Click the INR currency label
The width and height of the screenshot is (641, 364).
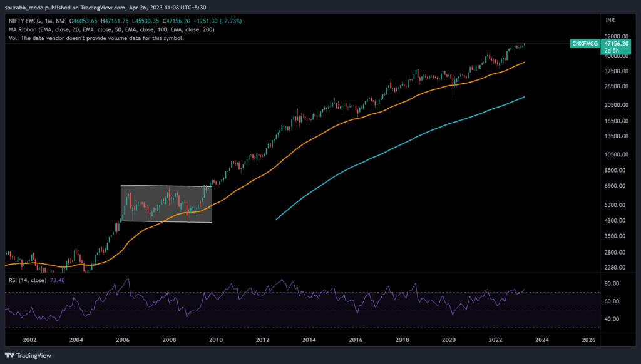point(610,20)
